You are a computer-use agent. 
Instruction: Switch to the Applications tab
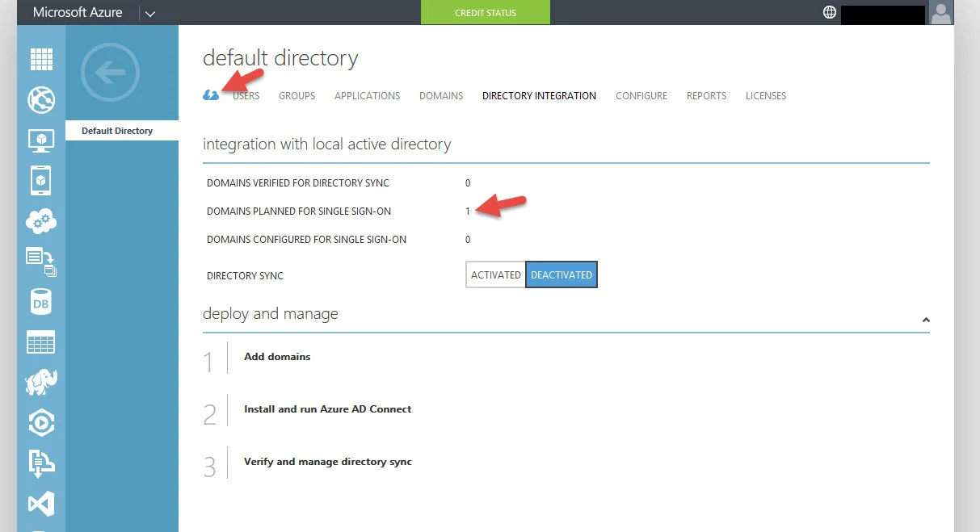(368, 95)
